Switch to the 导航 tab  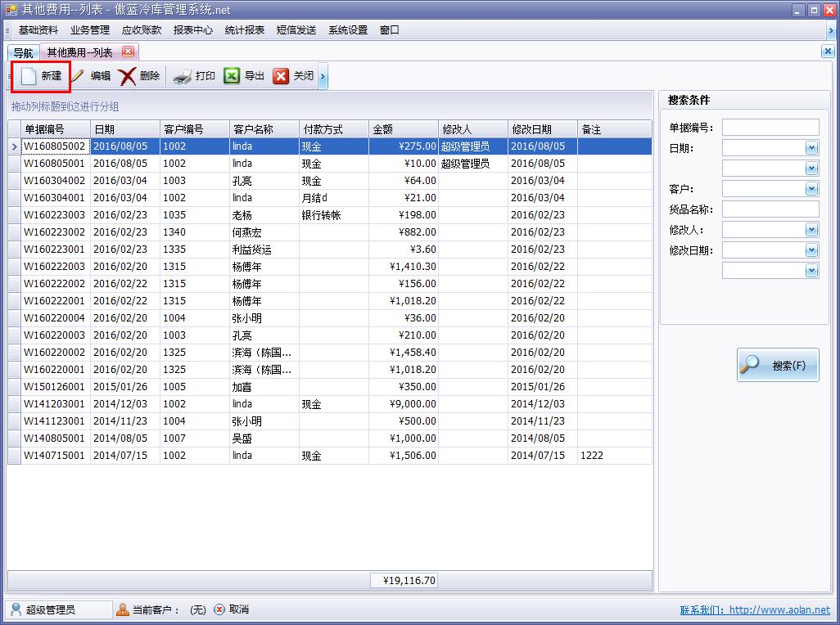click(x=23, y=52)
